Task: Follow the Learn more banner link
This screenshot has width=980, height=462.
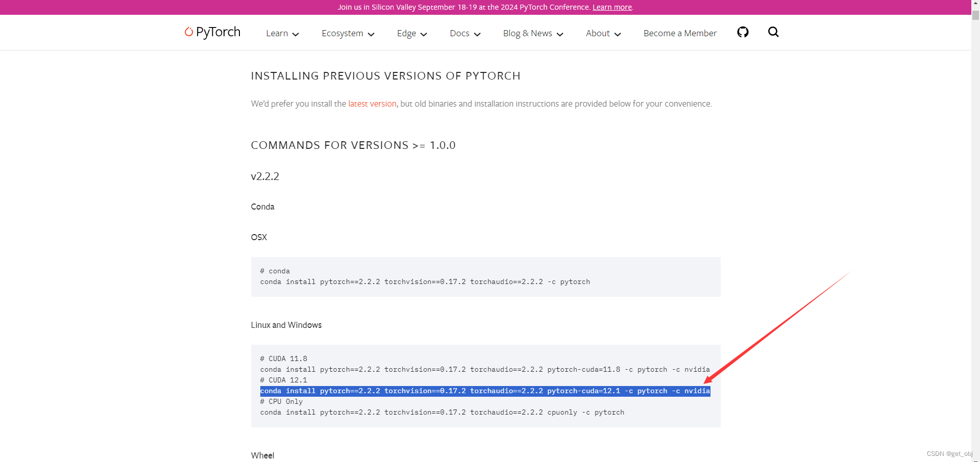Action: coord(612,7)
